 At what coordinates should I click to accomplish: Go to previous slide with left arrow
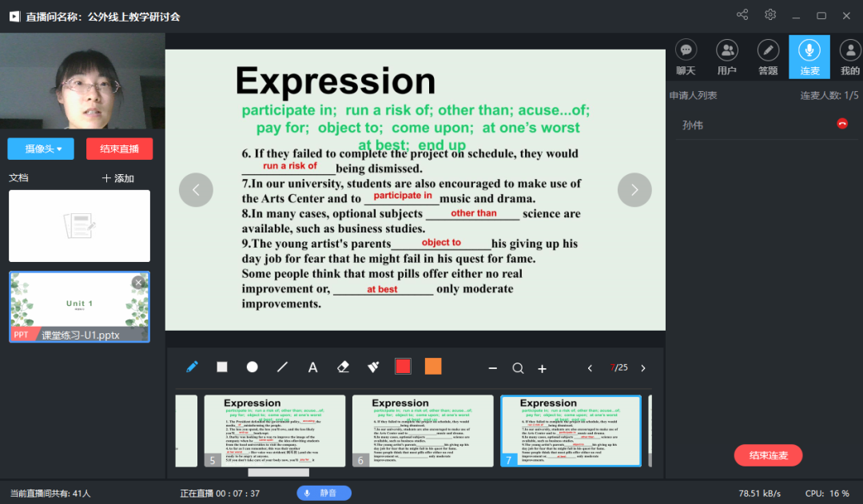(196, 190)
